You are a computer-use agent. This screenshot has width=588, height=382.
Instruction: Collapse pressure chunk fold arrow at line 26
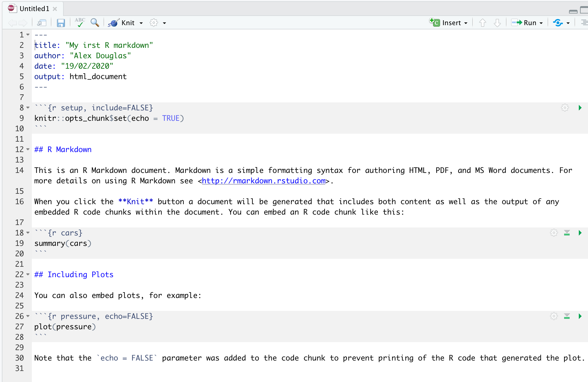point(28,316)
